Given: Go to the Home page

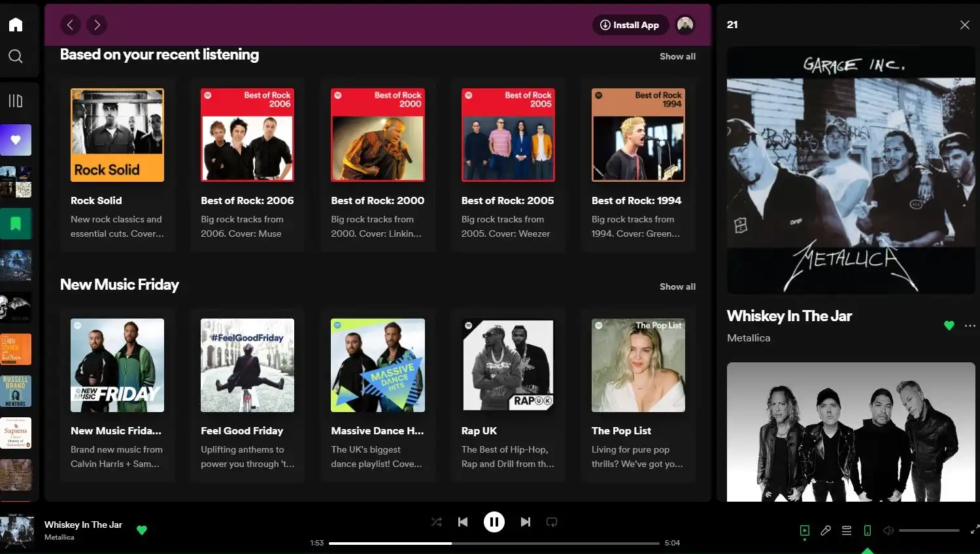Looking at the screenshot, I should [16, 25].
